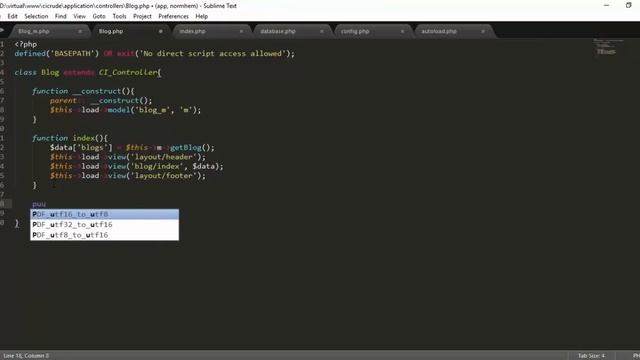This screenshot has width=640, height=360.
Task: Close the unsaved Blog.php tab
Action: pyautogui.click(x=160, y=31)
